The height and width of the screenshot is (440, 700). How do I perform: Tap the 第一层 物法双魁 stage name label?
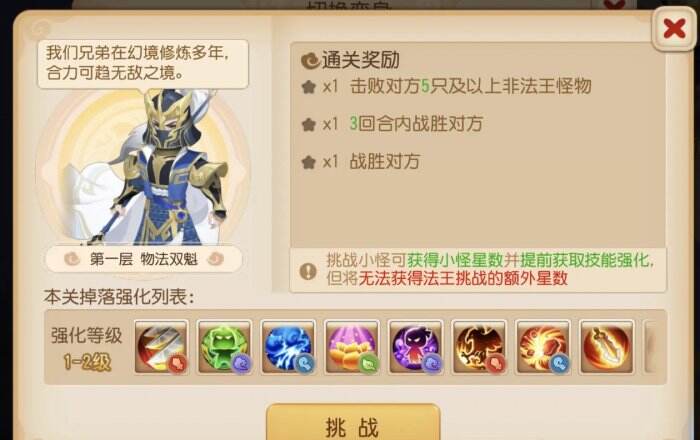pyautogui.click(x=144, y=259)
